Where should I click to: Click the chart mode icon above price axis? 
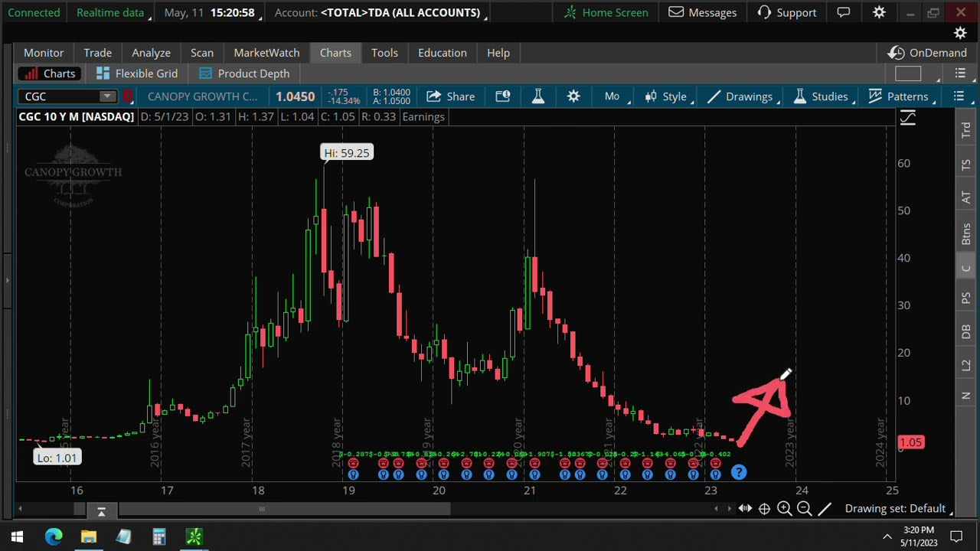click(x=907, y=118)
